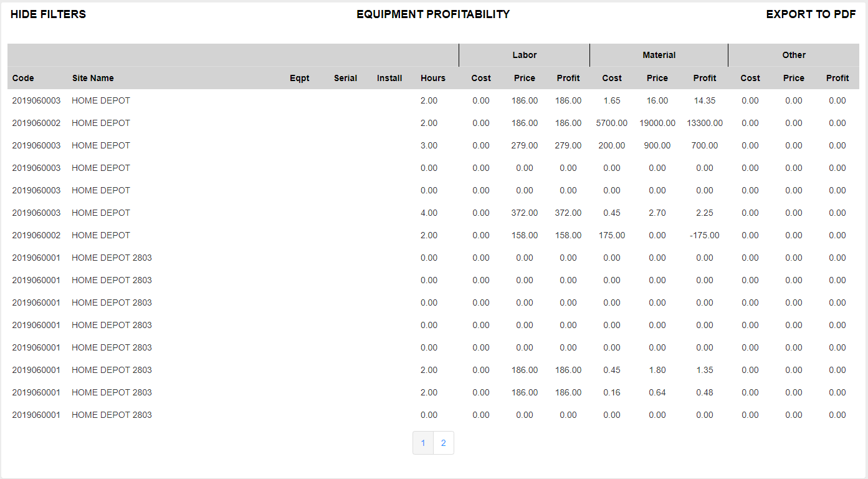Click the HIDE FILTERS button

pos(48,14)
